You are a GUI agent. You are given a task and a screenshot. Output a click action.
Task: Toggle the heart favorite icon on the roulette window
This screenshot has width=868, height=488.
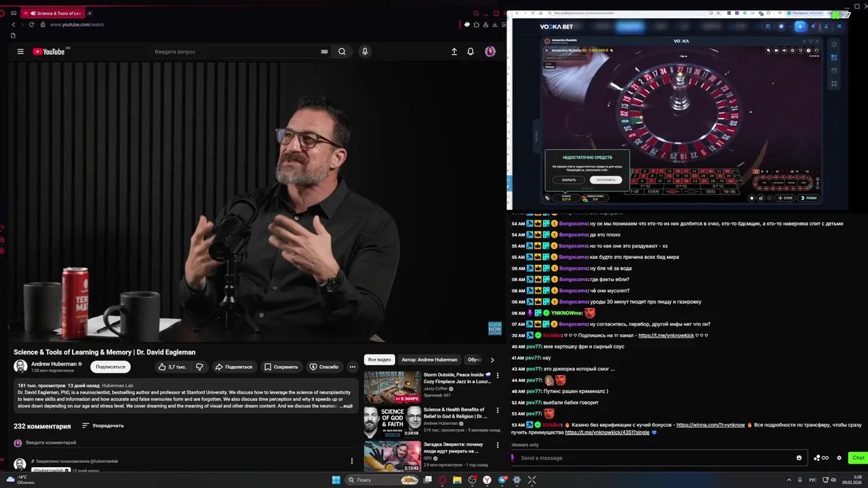tap(809, 41)
